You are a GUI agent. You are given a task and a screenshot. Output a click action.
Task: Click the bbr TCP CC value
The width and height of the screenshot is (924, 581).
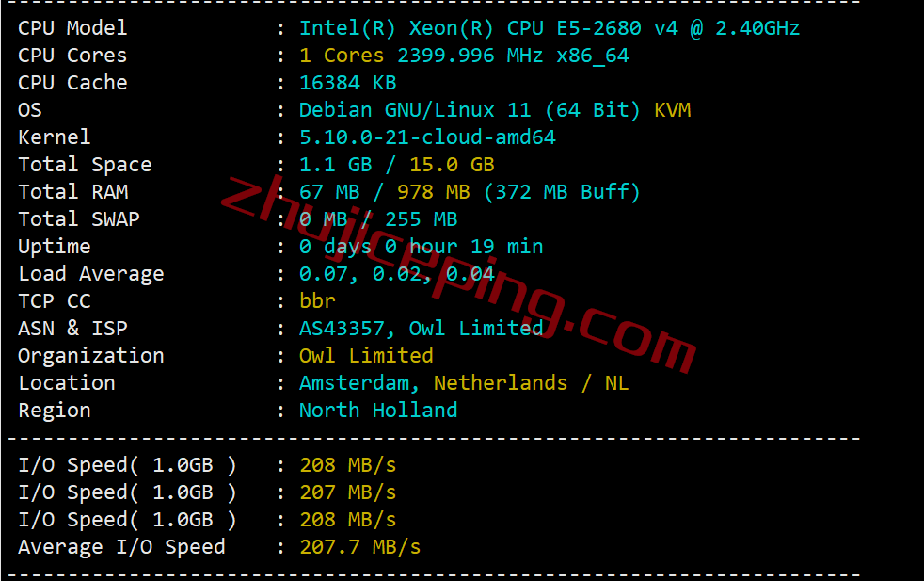tap(317, 300)
